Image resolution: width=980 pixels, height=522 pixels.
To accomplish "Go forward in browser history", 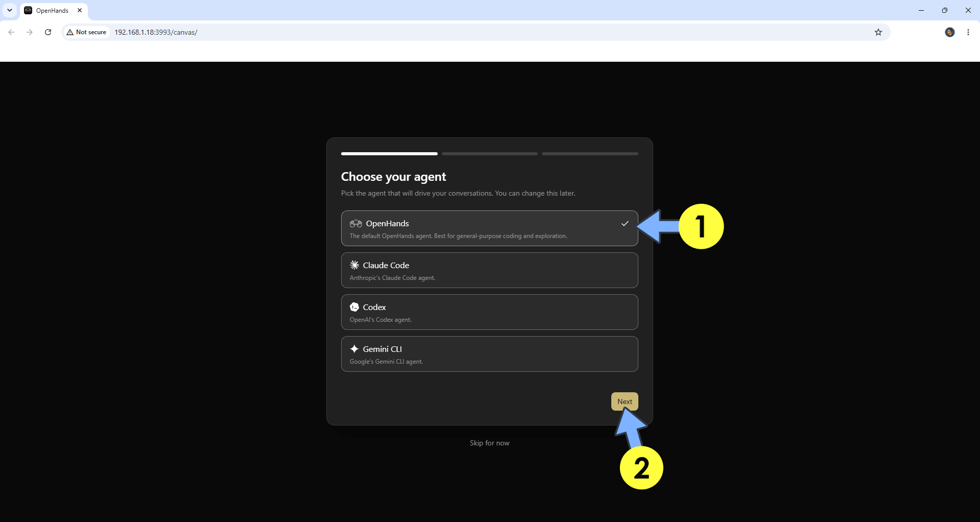I will click(x=30, y=32).
